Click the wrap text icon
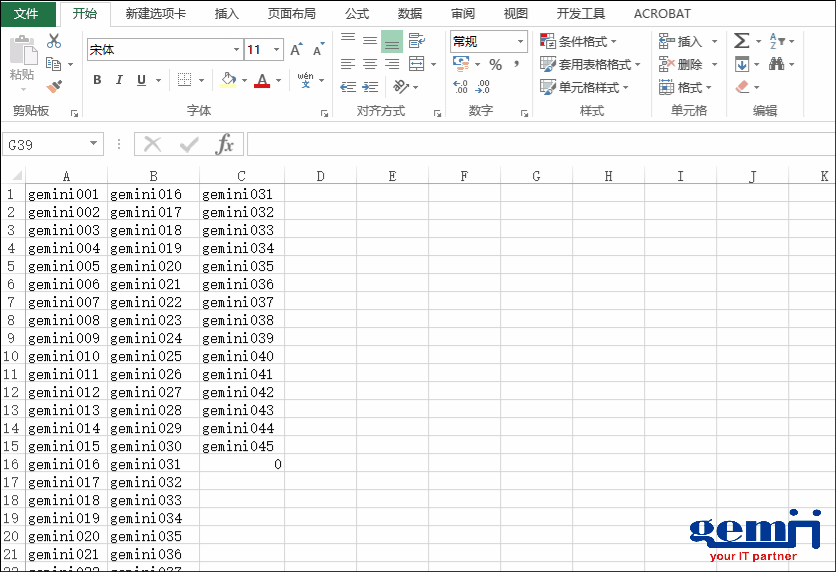This screenshot has height=572, width=836. 417,41
